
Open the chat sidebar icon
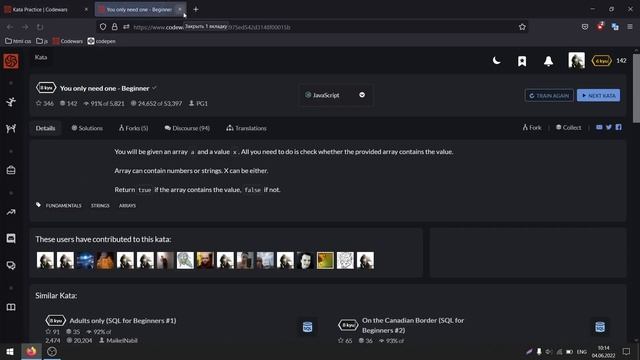click(11, 238)
